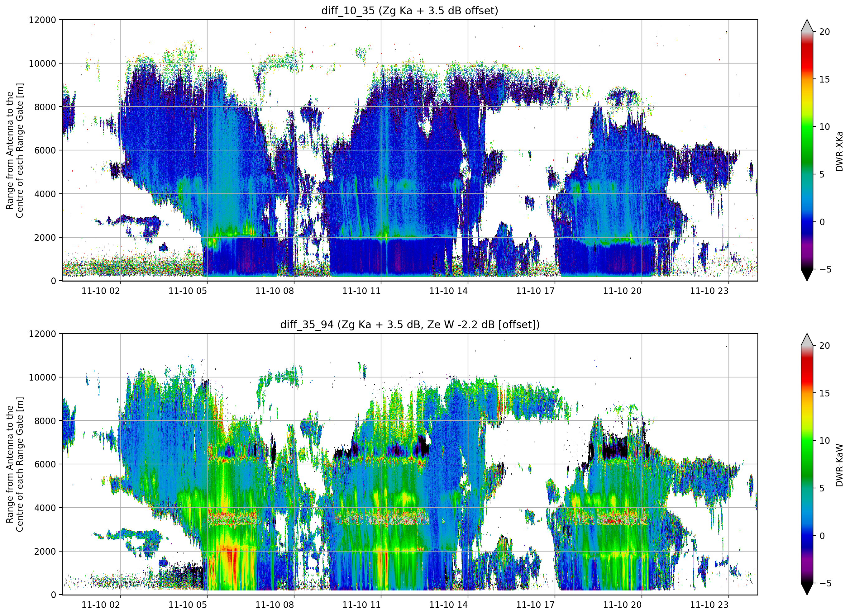Click the 20 label on top colorbar
850x616 pixels.
824,32
